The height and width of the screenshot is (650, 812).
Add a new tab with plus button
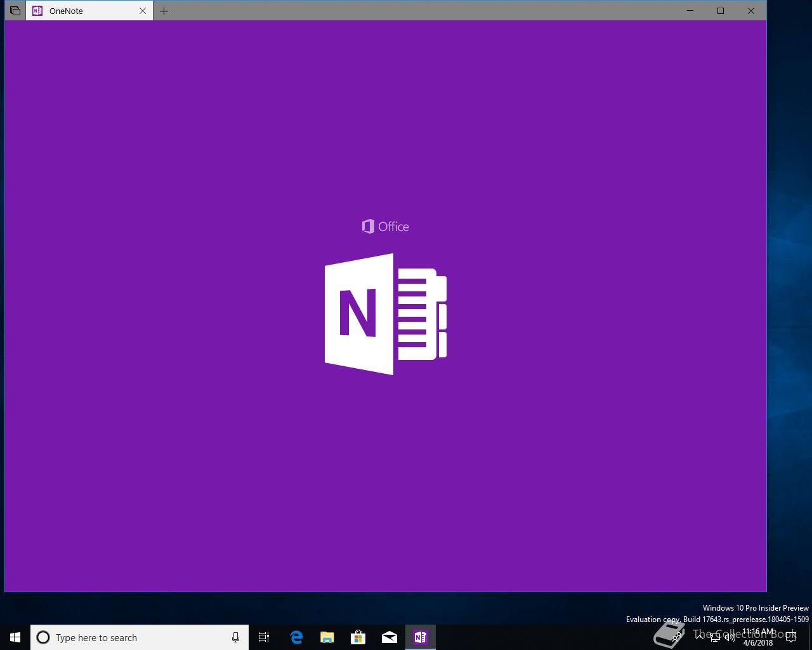coord(164,11)
